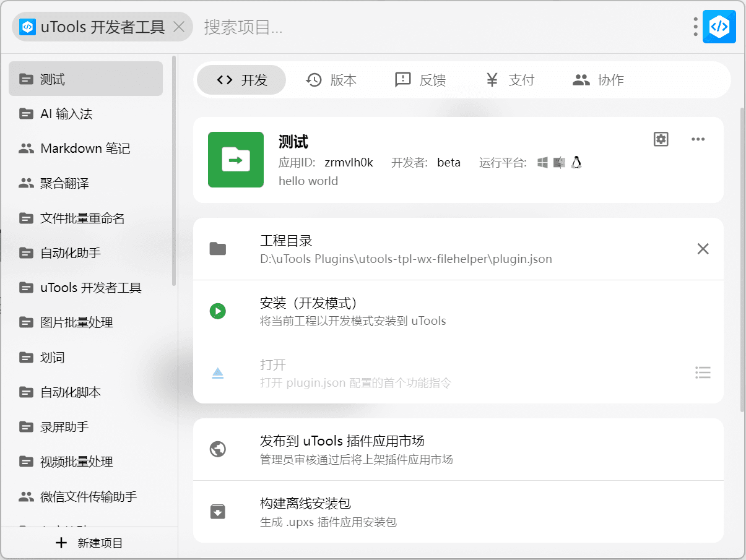Click the uTools developer logo at top right
The image size is (746, 560).
(x=719, y=27)
